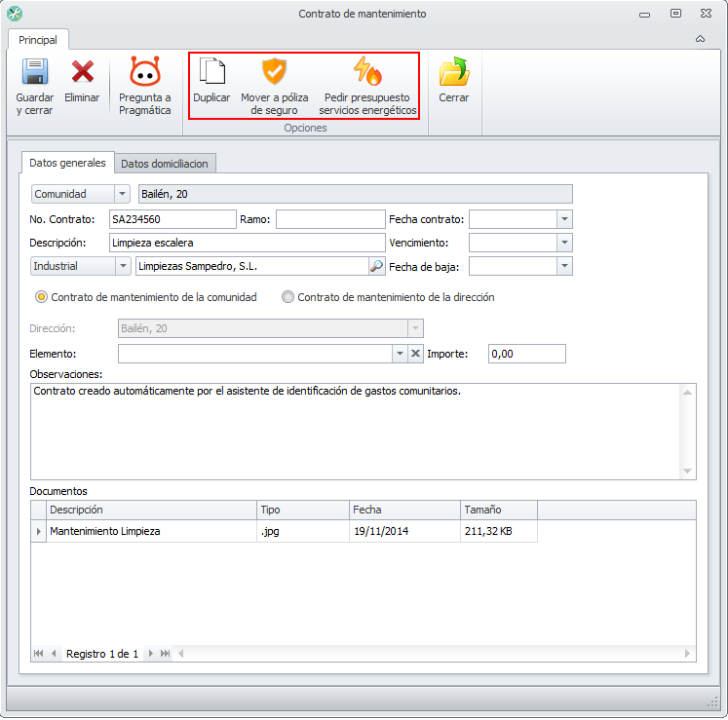Viewport: 728px width, 720px height.
Task: Maximize the Contrato de mantenimiento window
Action: [x=676, y=14]
